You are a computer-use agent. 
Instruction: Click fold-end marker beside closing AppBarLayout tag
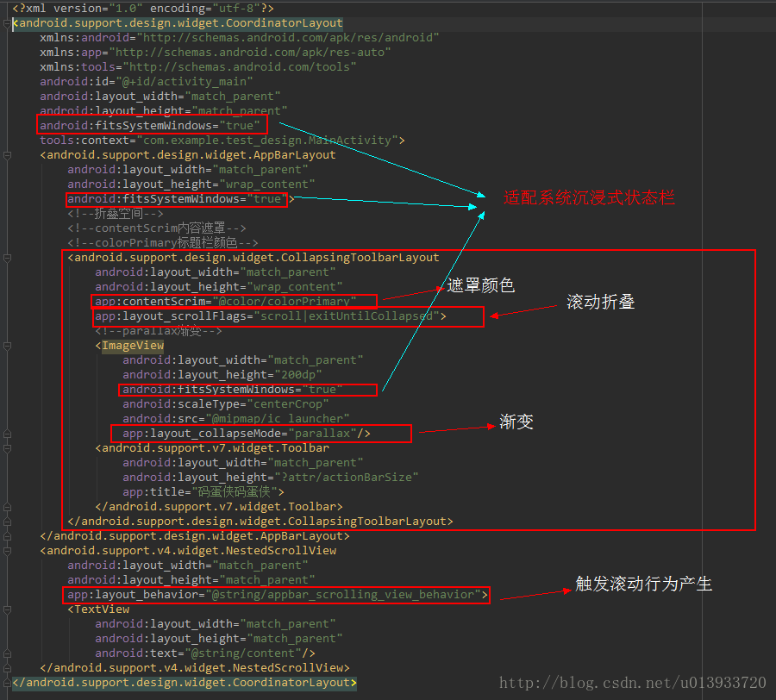(7, 536)
